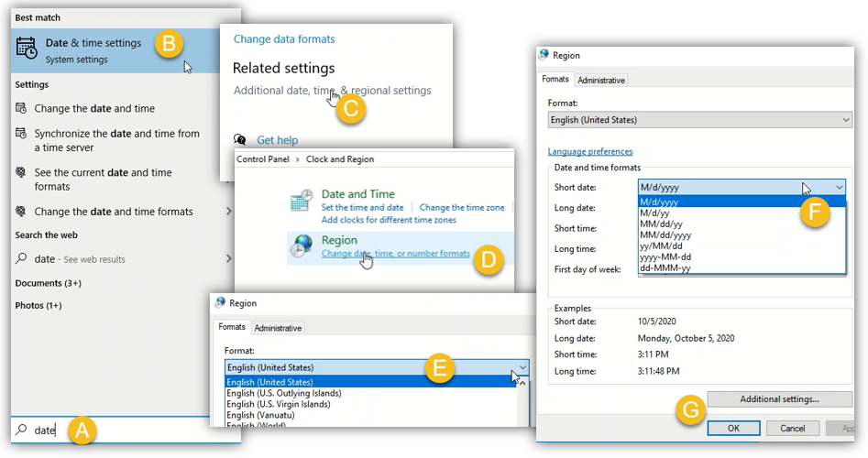
Task: Click calendar icon beside Change the date and time
Action: [x=20, y=108]
